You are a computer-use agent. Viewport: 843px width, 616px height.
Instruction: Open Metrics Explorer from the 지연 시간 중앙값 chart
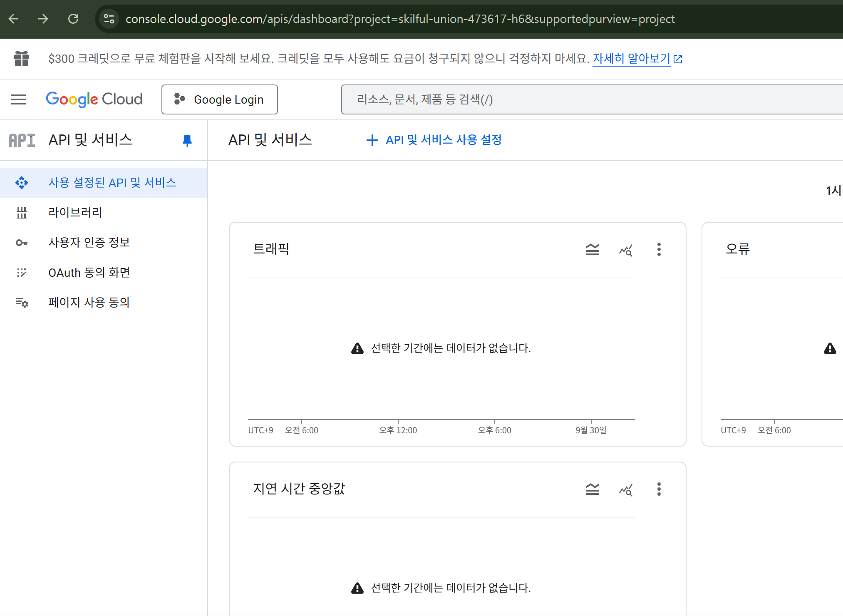[626, 489]
